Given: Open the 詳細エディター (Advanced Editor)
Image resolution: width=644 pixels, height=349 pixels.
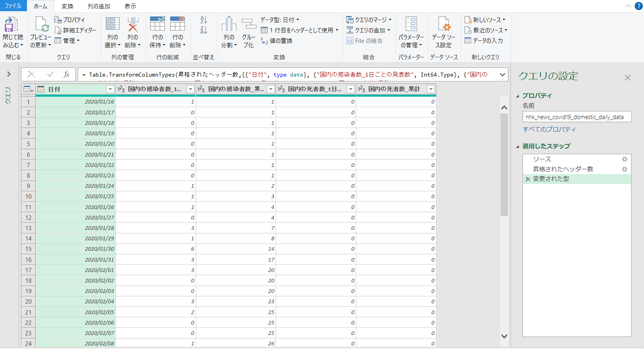Looking at the screenshot, I should (75, 30).
